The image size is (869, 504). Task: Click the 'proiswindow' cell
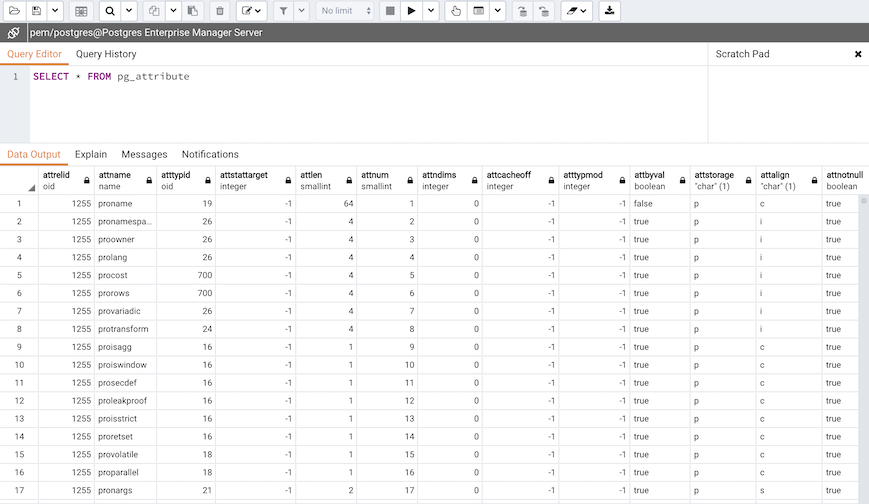coord(125,365)
